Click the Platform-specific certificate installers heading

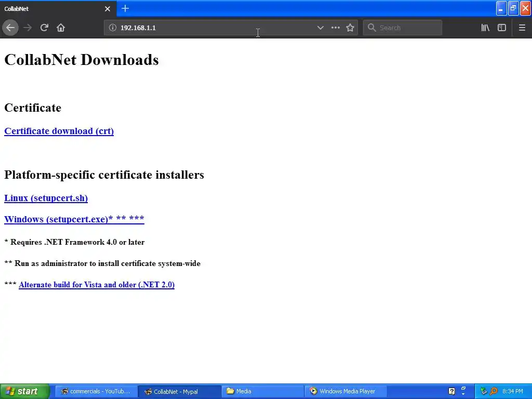[x=104, y=175]
